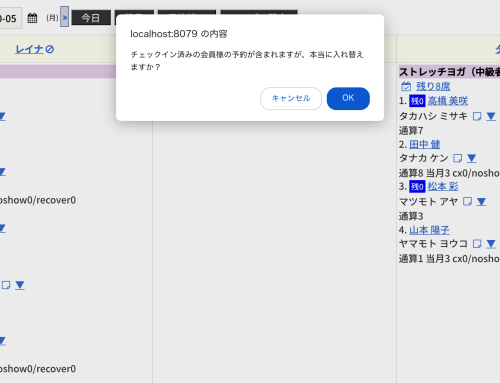Screen dimensions: 500x383
Task: Open member 山本 陽子 profile link
Action: pyautogui.click(x=429, y=230)
